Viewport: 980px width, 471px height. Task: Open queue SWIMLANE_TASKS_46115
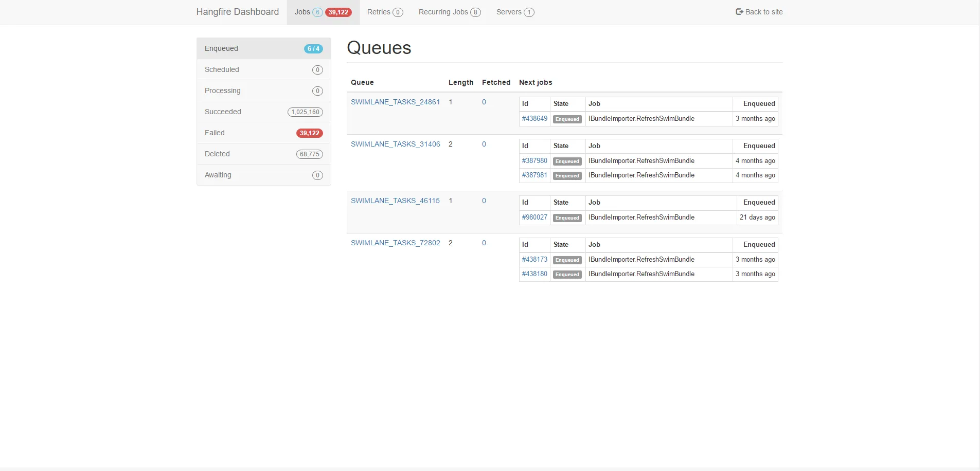pos(395,201)
